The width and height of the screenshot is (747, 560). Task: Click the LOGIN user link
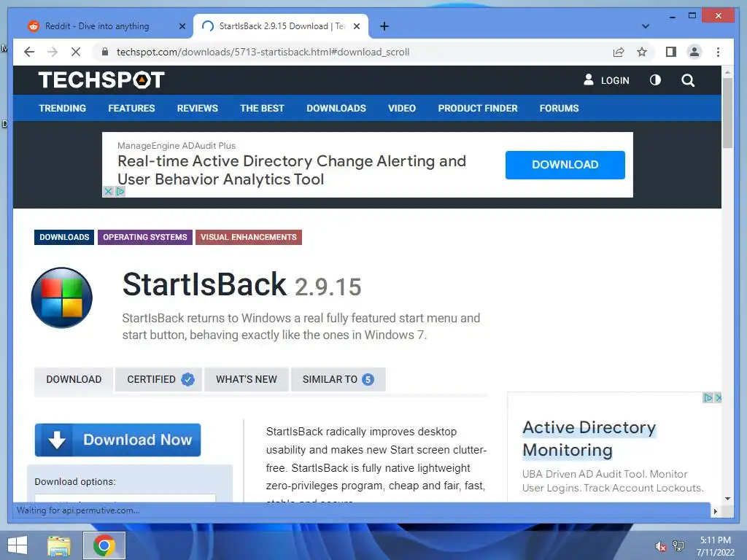[606, 80]
